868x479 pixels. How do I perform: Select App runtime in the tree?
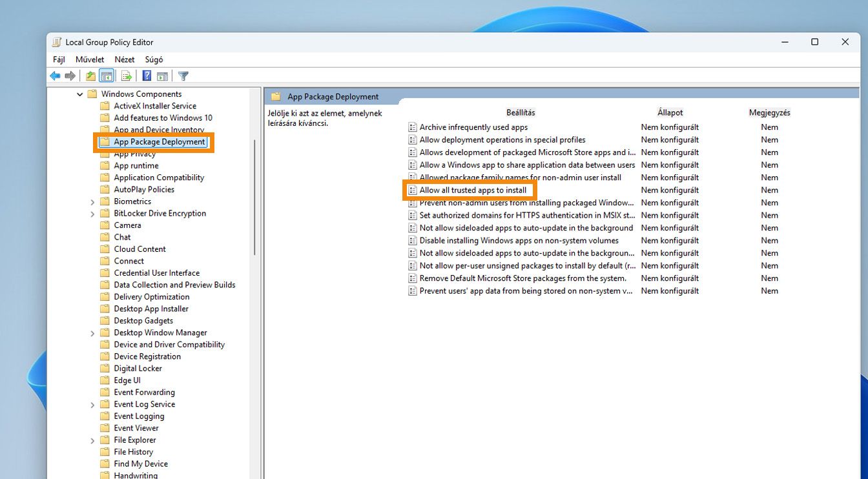(x=136, y=166)
